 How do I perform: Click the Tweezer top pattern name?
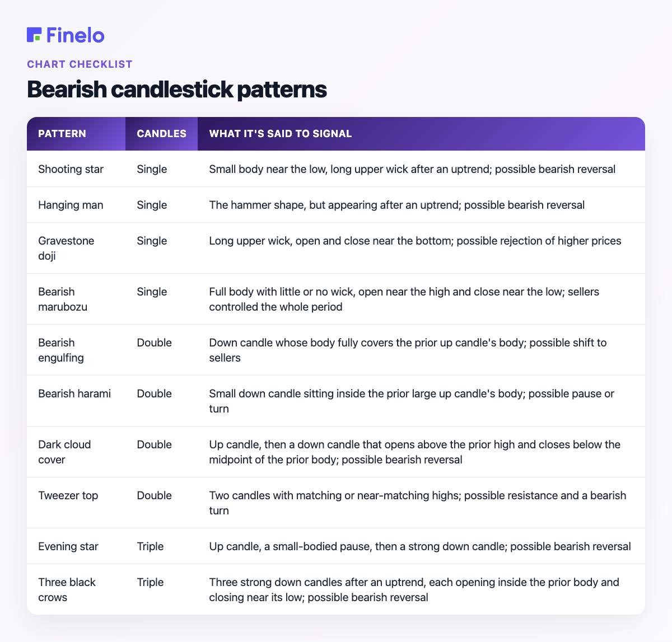[x=68, y=495]
